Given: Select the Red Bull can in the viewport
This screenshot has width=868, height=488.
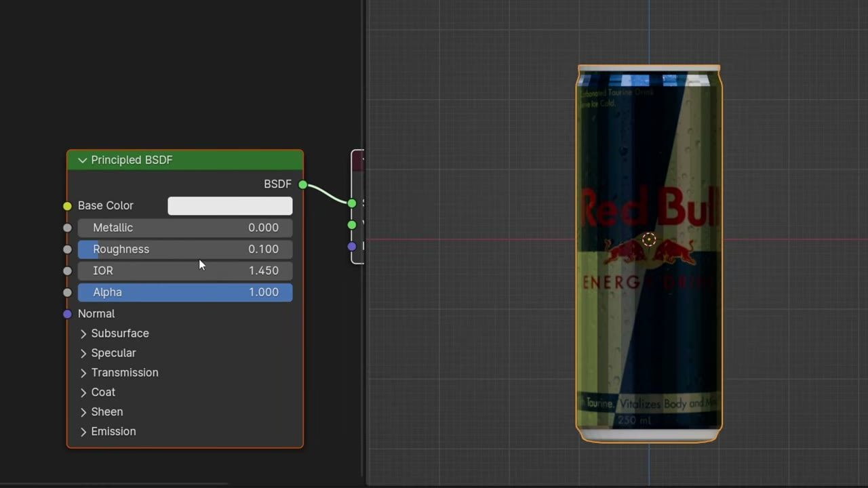Looking at the screenshot, I should (649, 254).
